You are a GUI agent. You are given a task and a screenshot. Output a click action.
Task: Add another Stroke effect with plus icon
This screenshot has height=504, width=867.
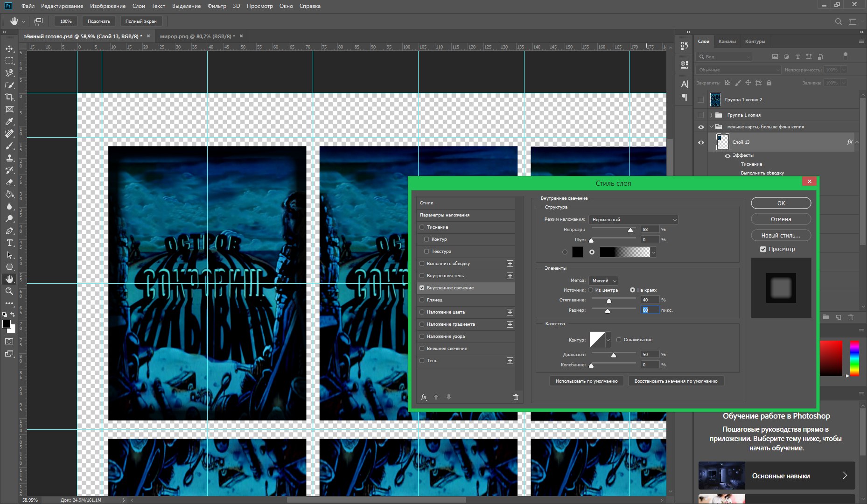(x=510, y=264)
